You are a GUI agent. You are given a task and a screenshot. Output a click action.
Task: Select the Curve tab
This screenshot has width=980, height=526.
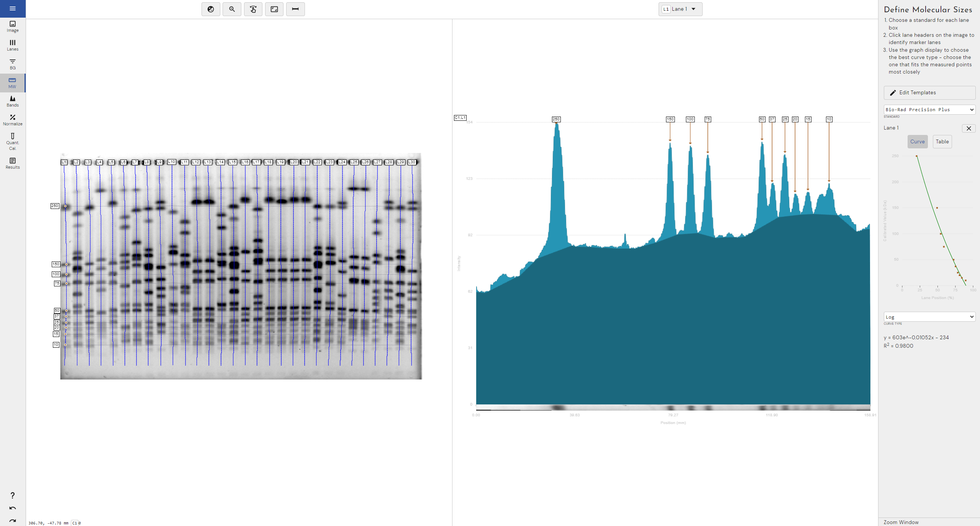pyautogui.click(x=917, y=141)
